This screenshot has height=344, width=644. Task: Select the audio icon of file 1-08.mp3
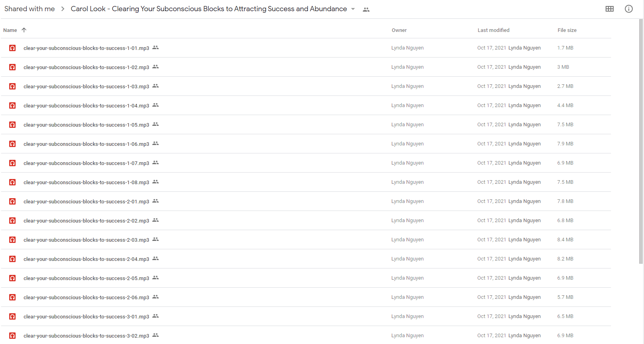tap(12, 182)
